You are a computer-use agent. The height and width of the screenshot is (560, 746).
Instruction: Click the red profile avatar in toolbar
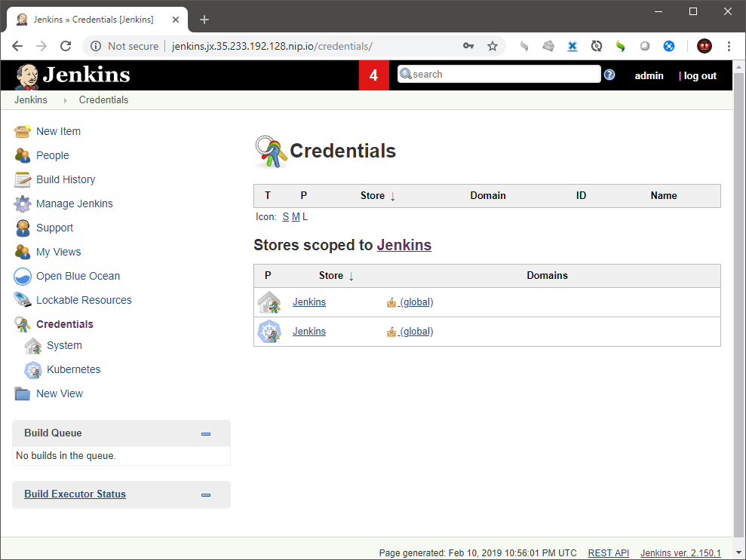coord(705,46)
